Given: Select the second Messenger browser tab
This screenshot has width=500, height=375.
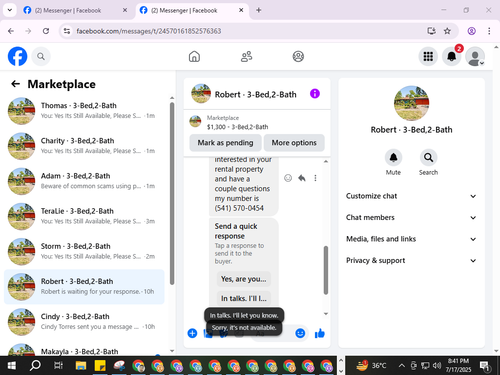Looking at the screenshot, I should click(x=191, y=10).
